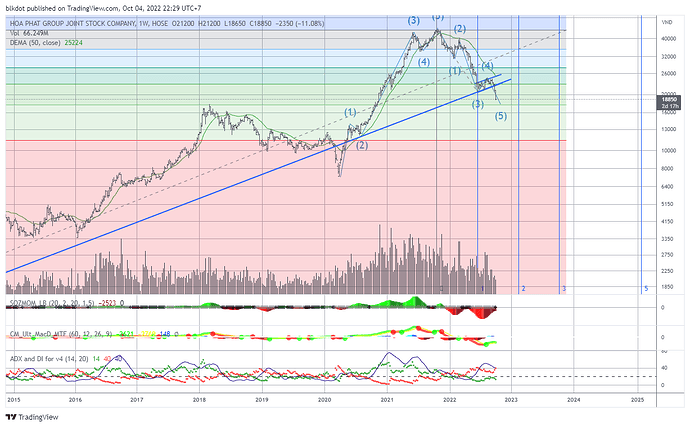Click the current price label 18850
690x426 pixels.
tap(669, 99)
